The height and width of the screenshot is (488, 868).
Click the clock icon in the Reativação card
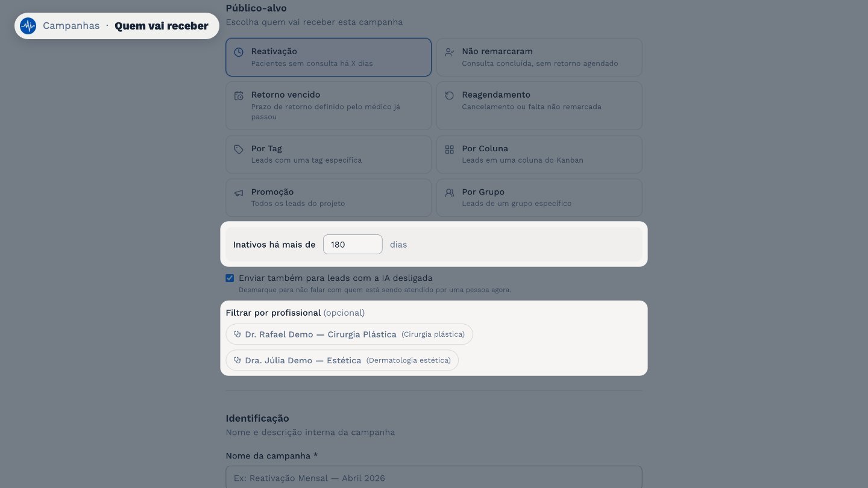click(x=239, y=52)
